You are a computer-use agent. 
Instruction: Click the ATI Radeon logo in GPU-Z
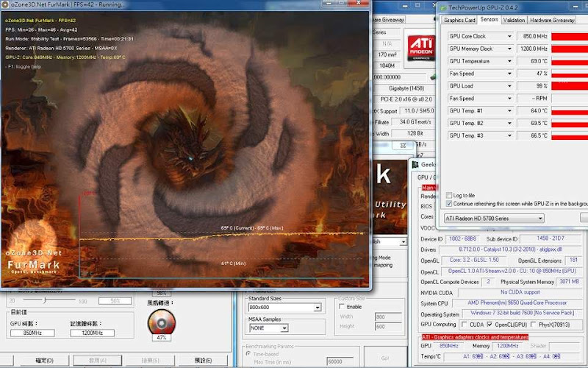pyautogui.click(x=421, y=47)
